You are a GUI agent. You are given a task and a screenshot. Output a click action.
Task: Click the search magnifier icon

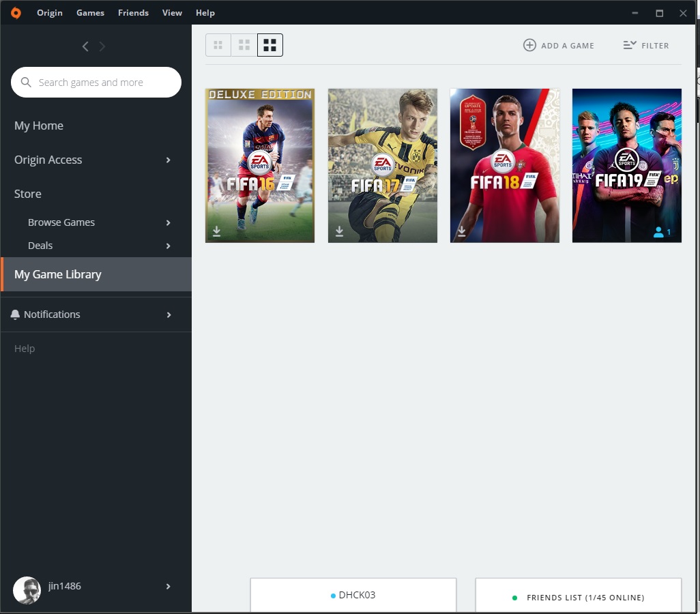pos(26,82)
